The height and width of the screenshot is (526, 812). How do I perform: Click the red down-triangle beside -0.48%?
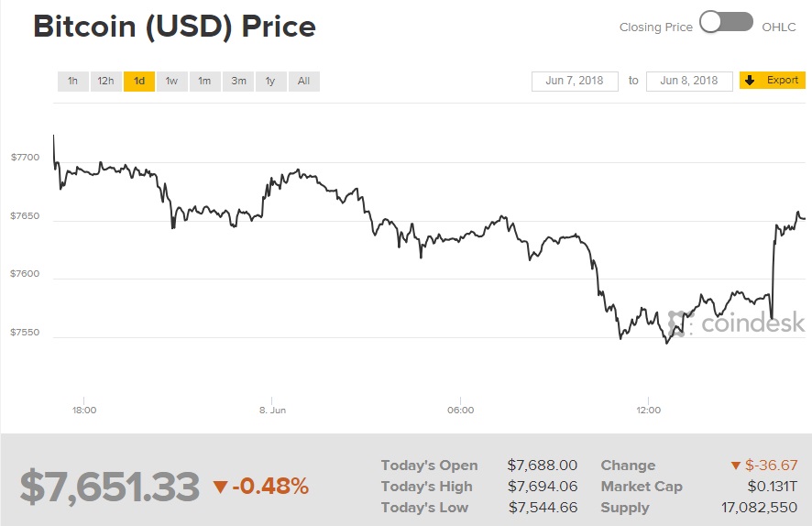220,487
